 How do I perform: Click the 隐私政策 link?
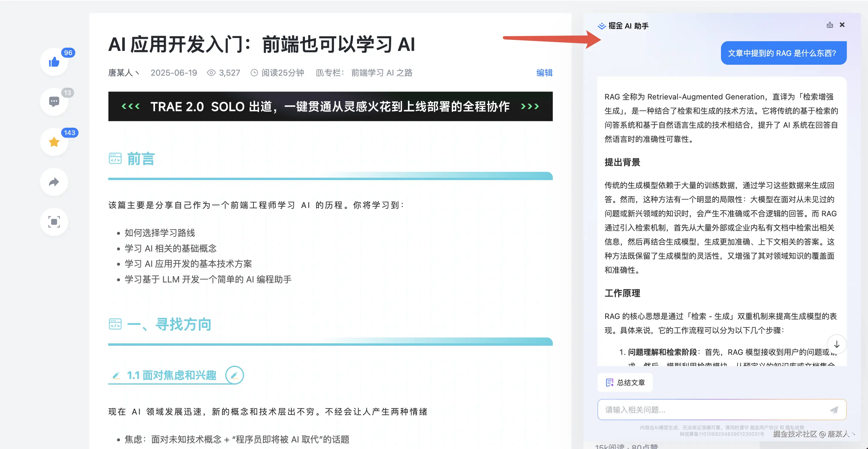click(794, 428)
